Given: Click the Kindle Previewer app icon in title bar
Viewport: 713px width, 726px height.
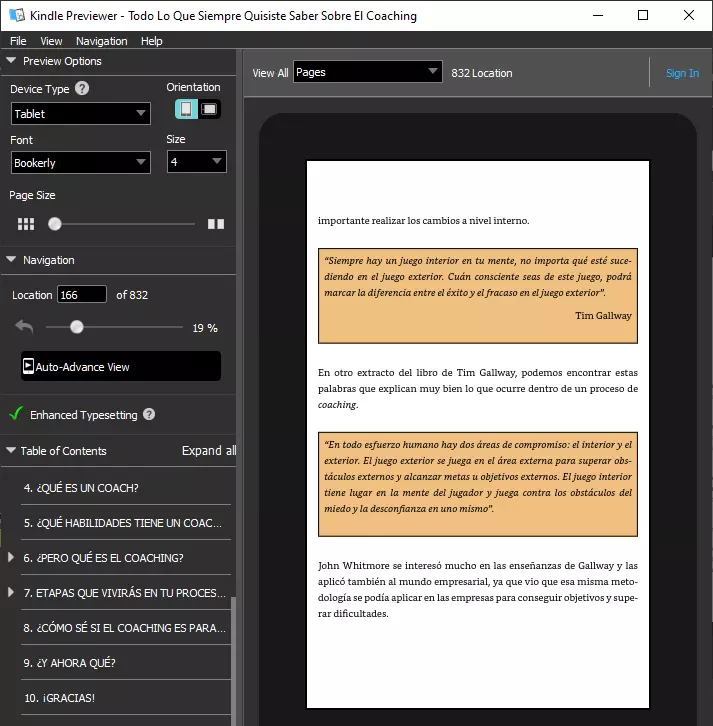Looking at the screenshot, I should pos(17,15).
